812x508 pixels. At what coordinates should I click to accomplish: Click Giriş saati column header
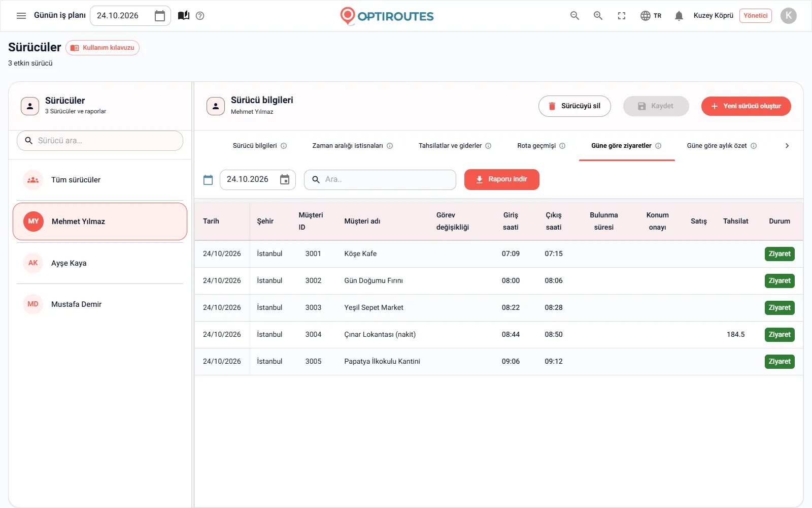pos(511,221)
